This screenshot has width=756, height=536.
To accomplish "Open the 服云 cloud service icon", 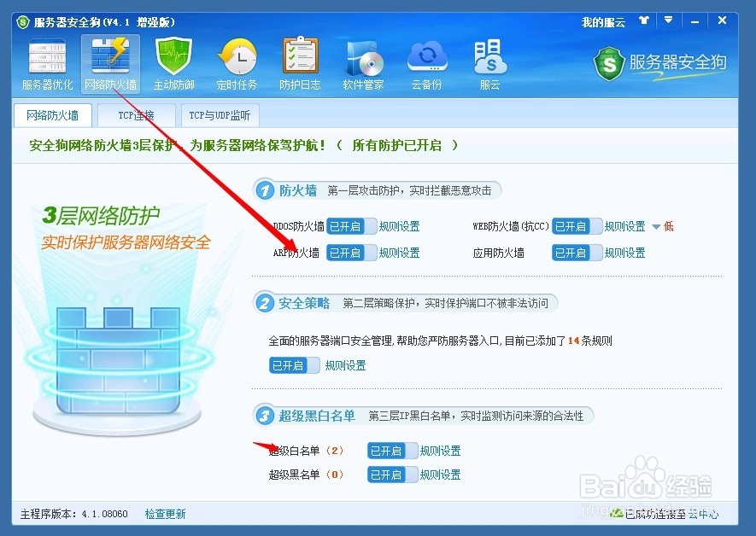I will (x=489, y=65).
